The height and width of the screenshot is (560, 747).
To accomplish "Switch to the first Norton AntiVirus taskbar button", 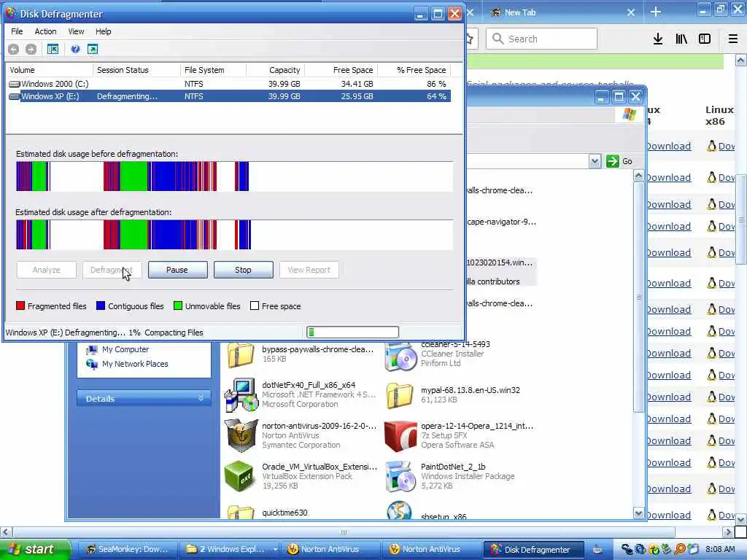I will coord(330,550).
